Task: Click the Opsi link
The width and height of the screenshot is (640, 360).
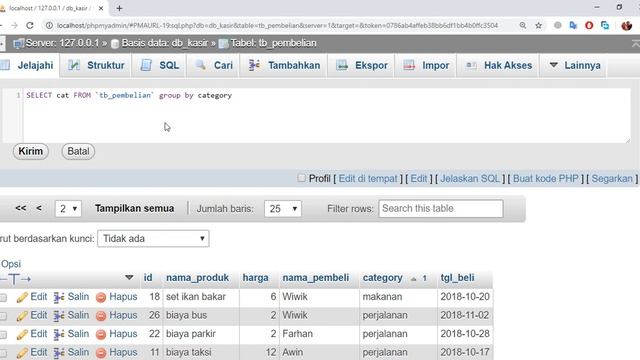Action: [11, 264]
